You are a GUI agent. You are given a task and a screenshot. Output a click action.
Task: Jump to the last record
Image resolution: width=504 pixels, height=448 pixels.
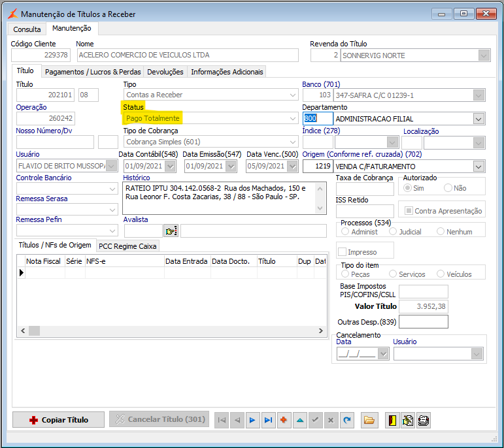pos(268,420)
